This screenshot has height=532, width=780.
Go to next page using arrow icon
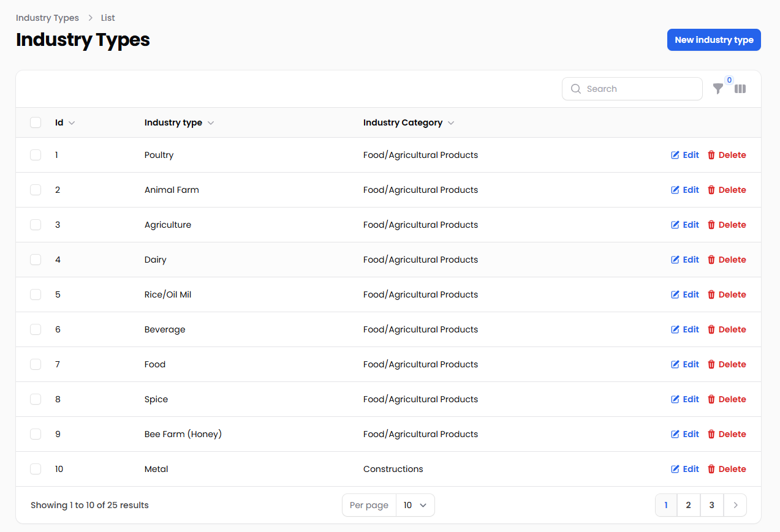[735, 505]
